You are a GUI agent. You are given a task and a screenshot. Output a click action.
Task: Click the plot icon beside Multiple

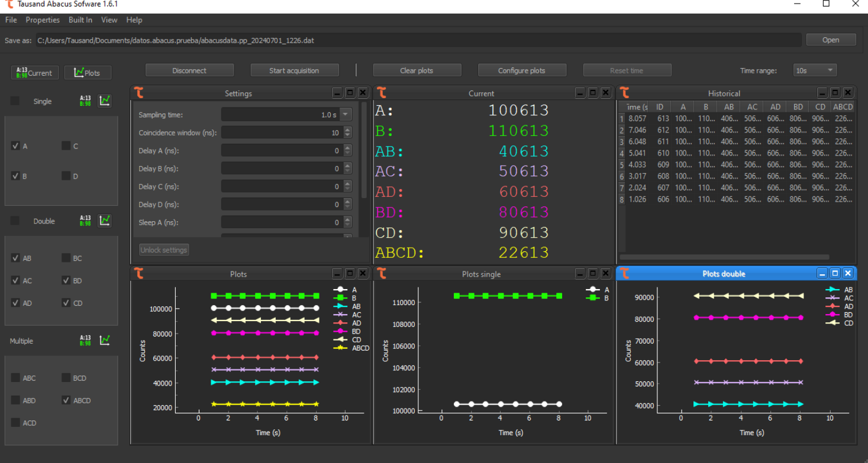pyautogui.click(x=105, y=340)
